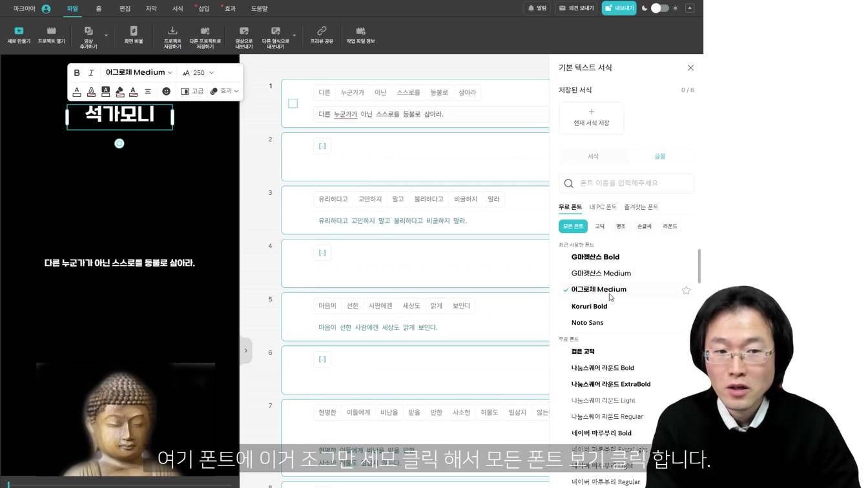Expand the side panel chevron handle
Viewport: 868px width, 488px height.
(245, 351)
